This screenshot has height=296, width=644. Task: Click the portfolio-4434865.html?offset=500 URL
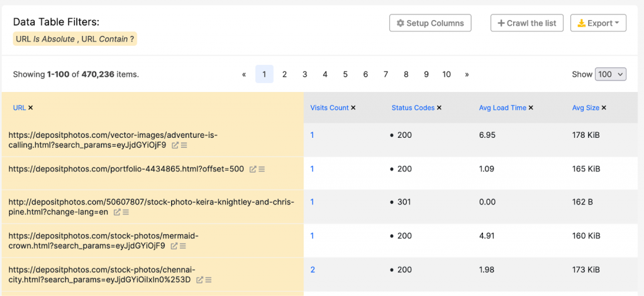126,169
